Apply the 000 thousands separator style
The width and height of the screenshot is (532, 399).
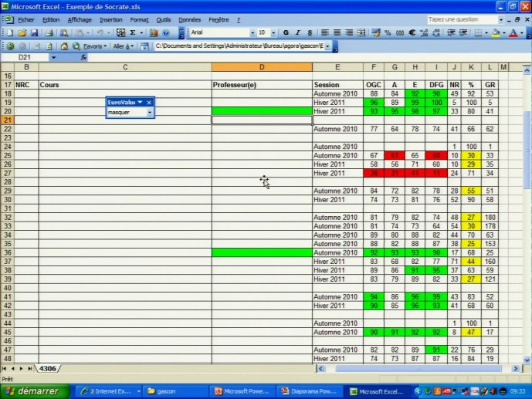tap(400, 33)
